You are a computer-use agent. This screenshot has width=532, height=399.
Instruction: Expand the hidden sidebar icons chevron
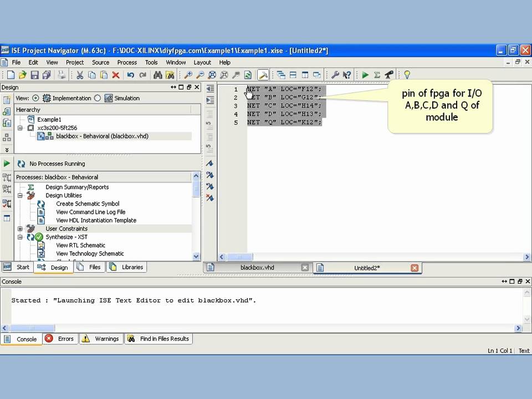[x=7, y=150]
